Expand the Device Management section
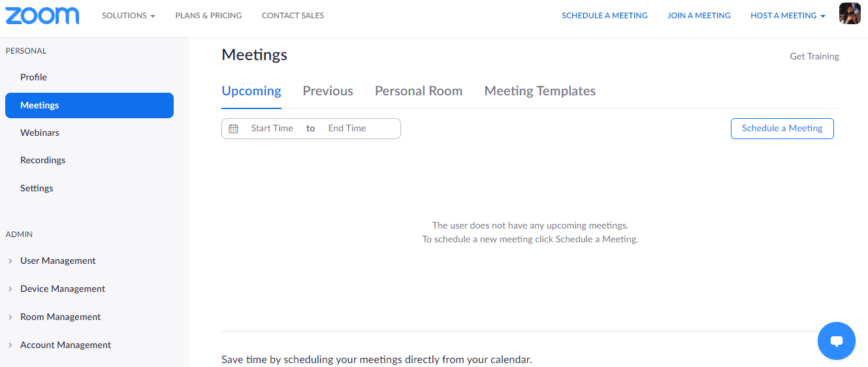 62,289
